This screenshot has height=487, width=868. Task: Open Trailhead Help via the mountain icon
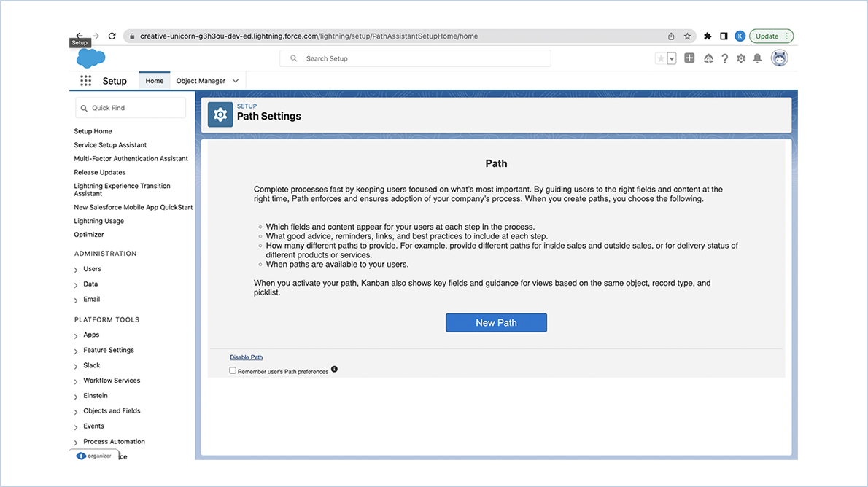click(x=708, y=58)
